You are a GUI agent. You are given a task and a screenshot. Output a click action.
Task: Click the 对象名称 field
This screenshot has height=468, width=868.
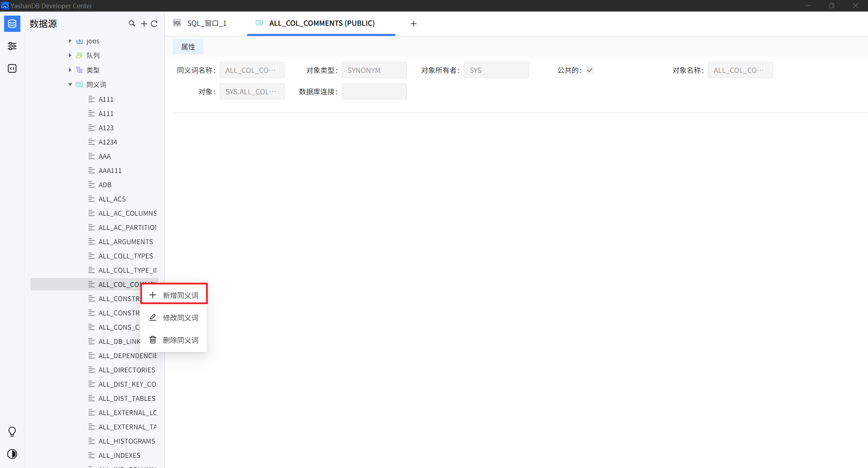(x=741, y=70)
